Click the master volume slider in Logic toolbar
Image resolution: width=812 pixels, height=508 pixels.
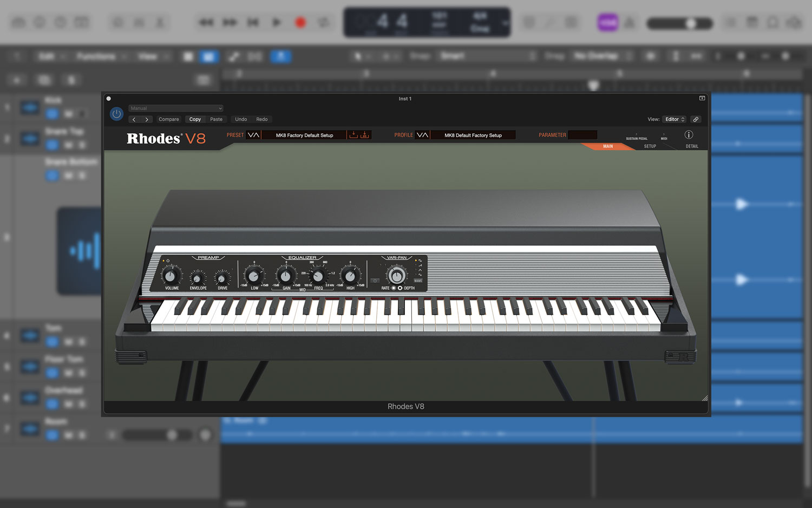click(x=679, y=23)
